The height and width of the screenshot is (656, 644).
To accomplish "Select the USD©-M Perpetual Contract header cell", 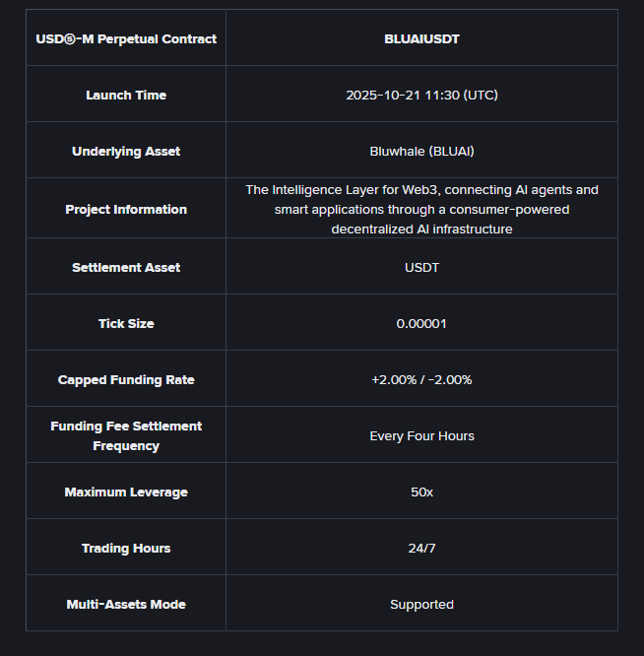I will (126, 39).
